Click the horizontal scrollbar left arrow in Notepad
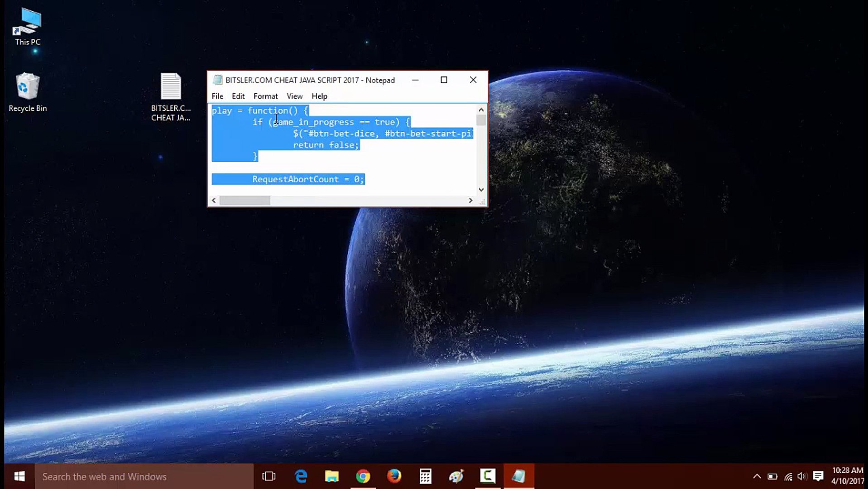 pyautogui.click(x=214, y=200)
